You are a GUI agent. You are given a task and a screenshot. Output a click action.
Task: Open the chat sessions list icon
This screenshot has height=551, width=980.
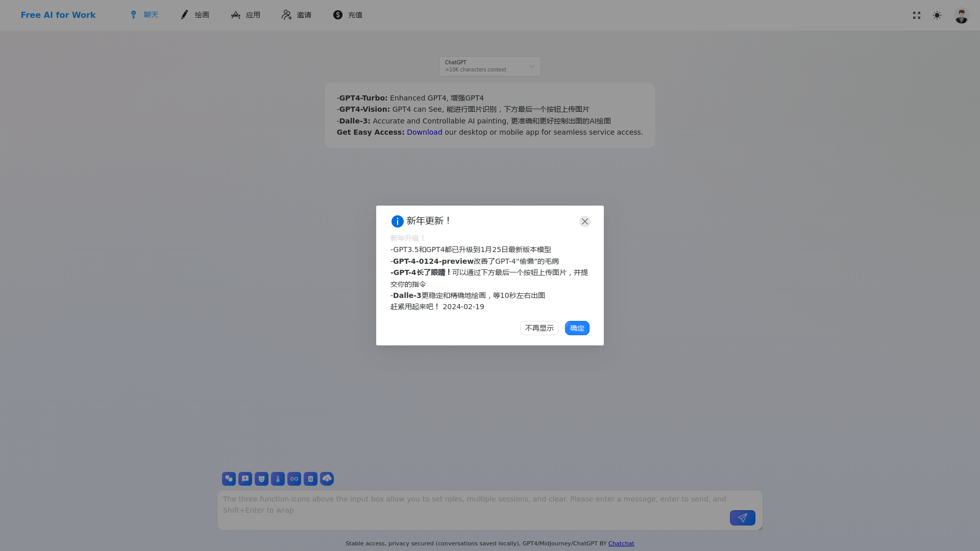229,479
